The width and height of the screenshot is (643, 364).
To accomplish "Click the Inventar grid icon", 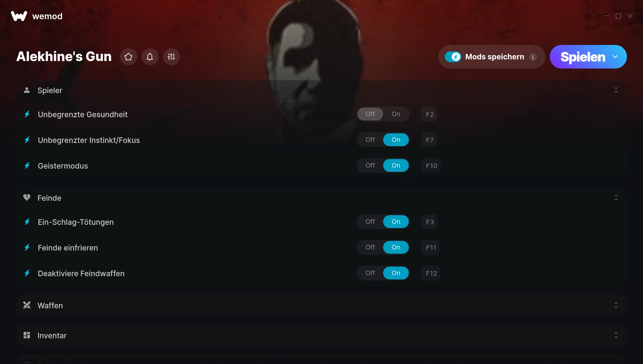I will pyautogui.click(x=27, y=335).
